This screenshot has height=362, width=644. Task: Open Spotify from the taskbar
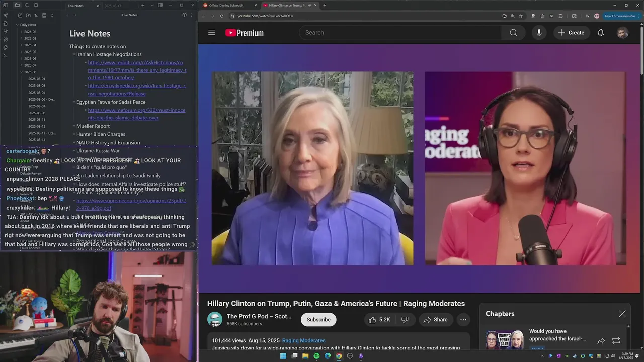point(316,356)
